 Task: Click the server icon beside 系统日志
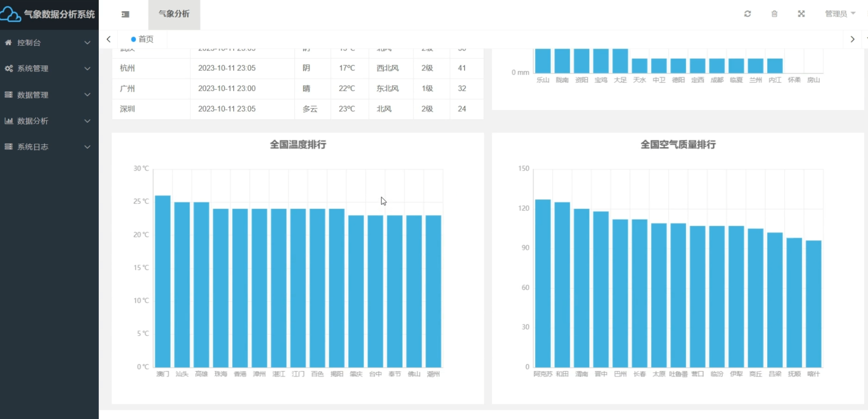8,146
